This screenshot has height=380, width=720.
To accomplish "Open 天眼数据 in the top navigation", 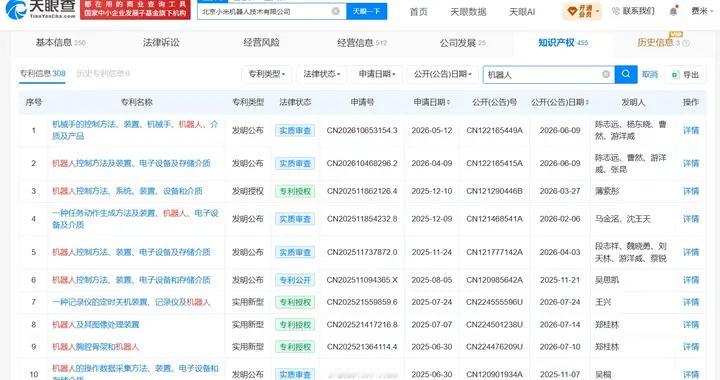I will tap(468, 11).
